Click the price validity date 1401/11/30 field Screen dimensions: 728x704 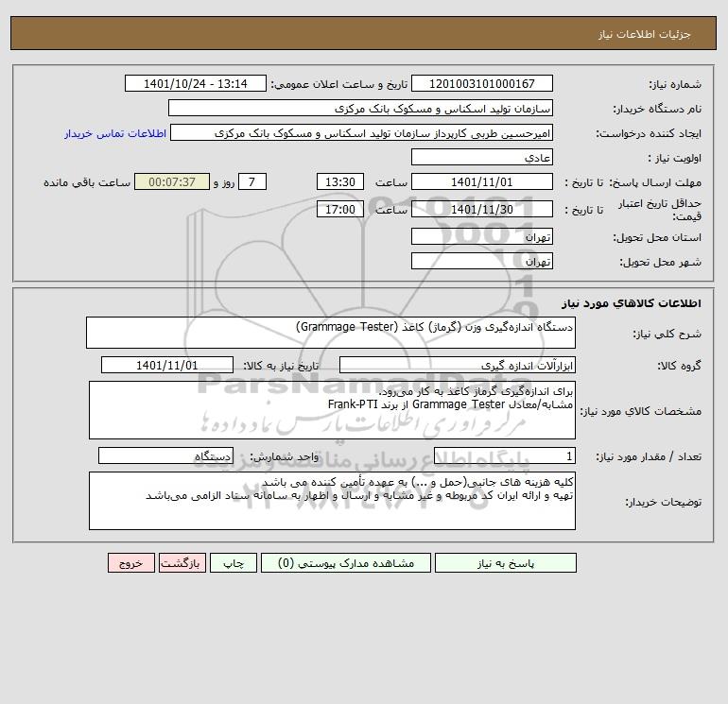(482, 209)
